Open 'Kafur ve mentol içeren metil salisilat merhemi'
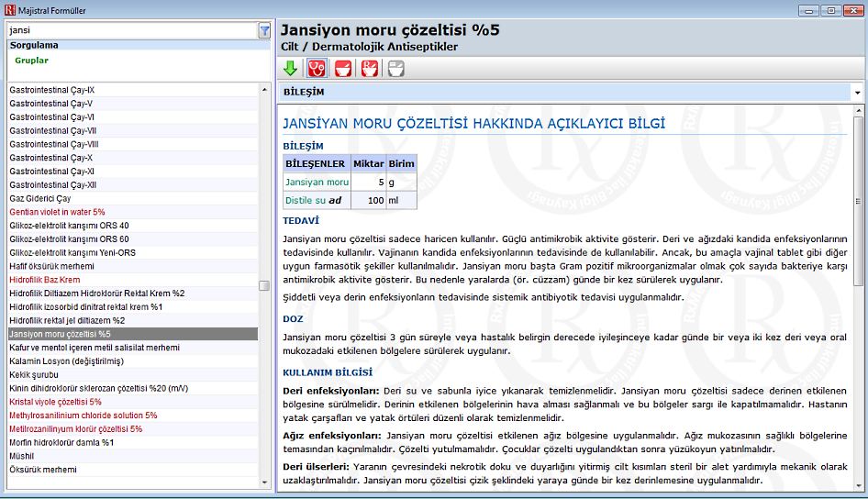The width and height of the screenshot is (868, 499). [x=132, y=348]
